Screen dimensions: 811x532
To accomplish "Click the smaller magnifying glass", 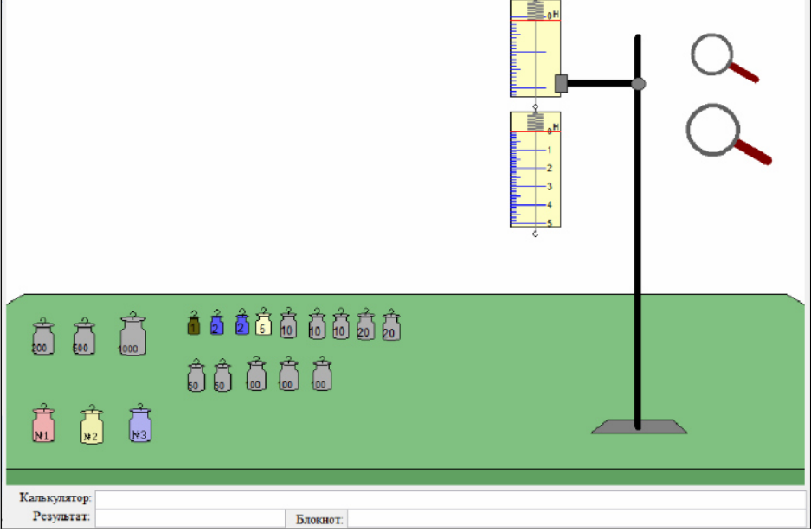I will pos(724,58).
